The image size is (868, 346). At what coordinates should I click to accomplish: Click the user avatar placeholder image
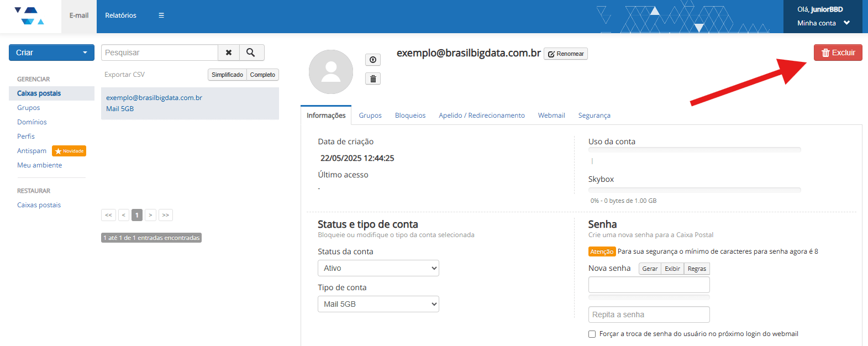point(330,72)
